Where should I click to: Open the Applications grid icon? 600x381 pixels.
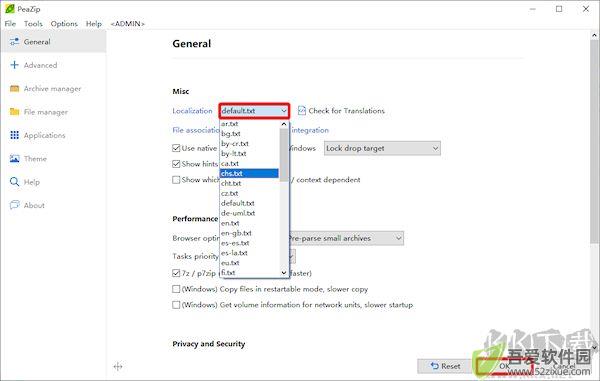point(14,135)
